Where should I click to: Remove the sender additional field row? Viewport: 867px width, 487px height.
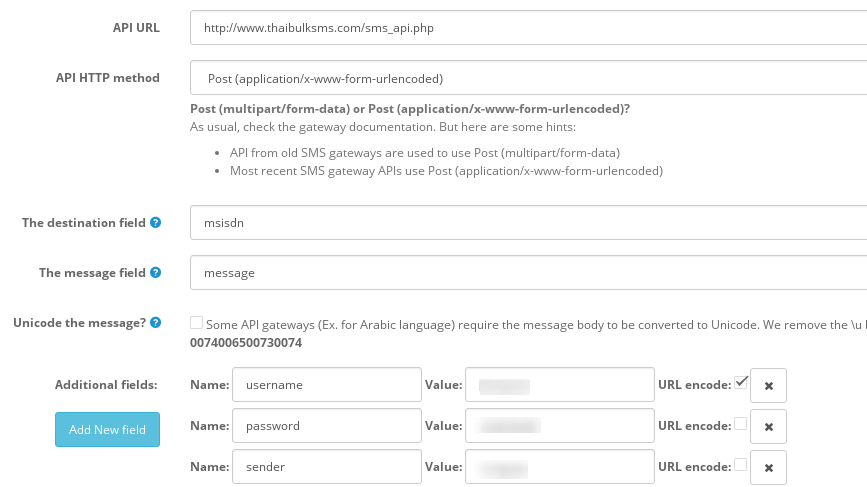coord(768,467)
